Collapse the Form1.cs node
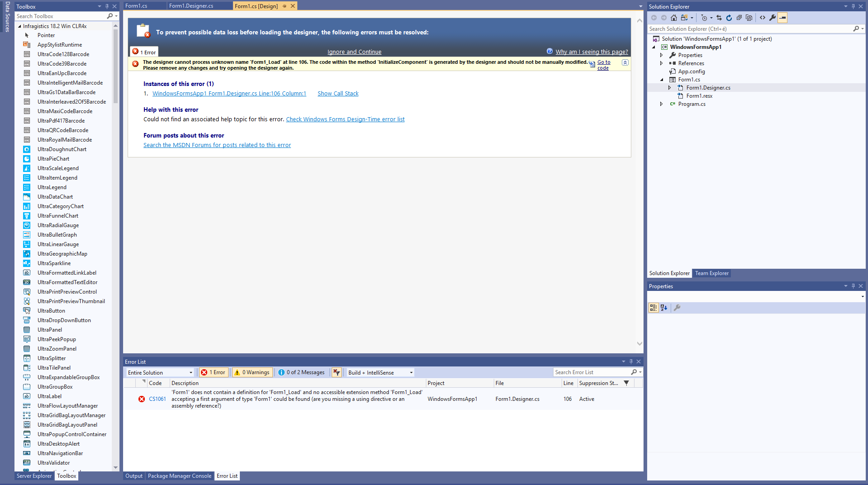Viewport: 868px width, 485px height. pos(662,80)
